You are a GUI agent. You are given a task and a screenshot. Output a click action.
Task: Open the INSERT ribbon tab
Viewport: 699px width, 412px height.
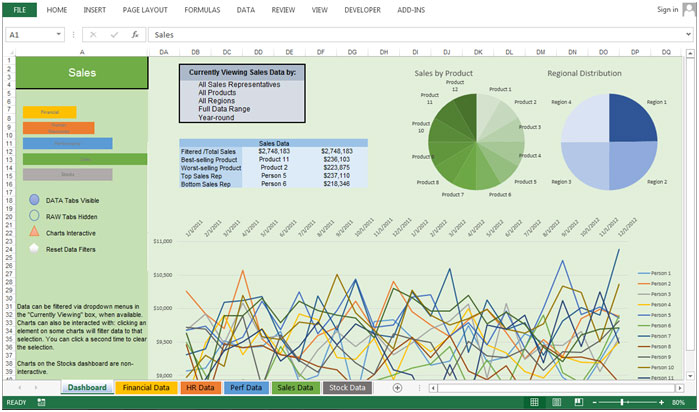pyautogui.click(x=95, y=10)
